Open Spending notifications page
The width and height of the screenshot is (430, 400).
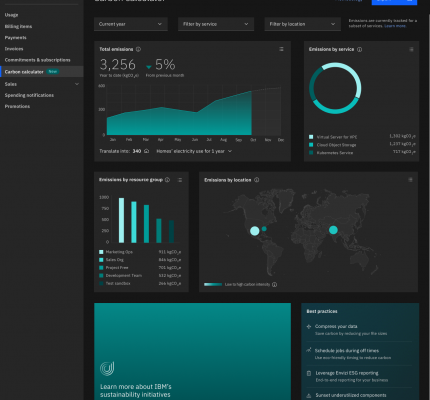[29, 95]
